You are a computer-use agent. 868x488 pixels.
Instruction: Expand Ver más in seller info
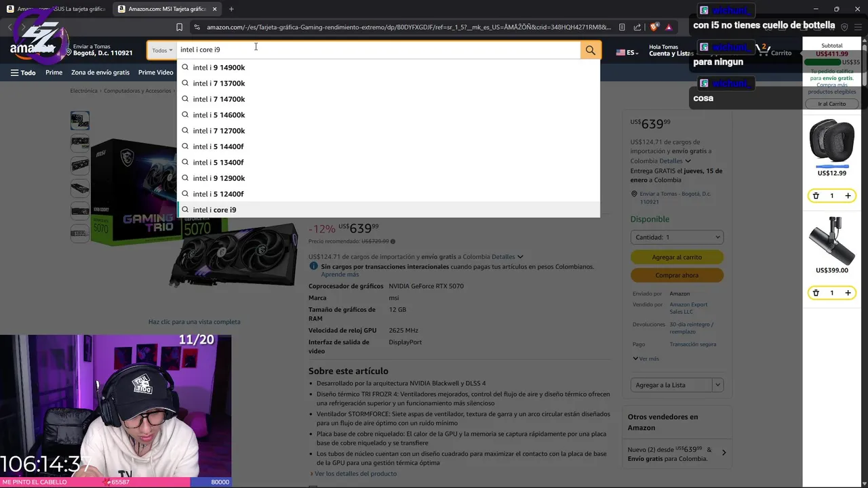(646, 359)
